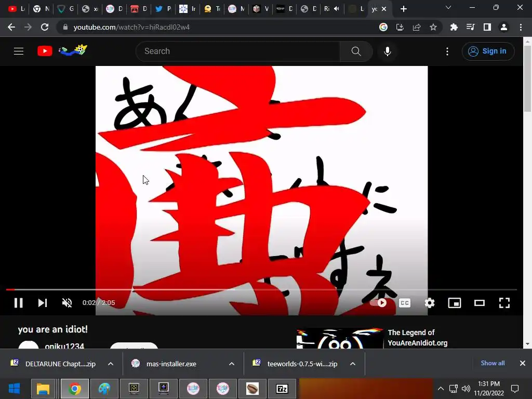Open Windows notification center

point(515,389)
